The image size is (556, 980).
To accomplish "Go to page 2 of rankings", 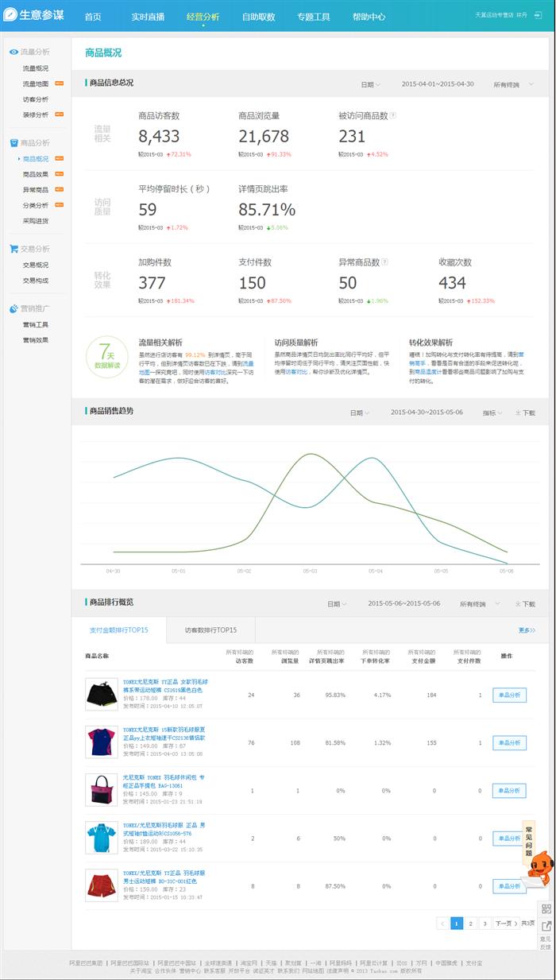I will [470, 924].
